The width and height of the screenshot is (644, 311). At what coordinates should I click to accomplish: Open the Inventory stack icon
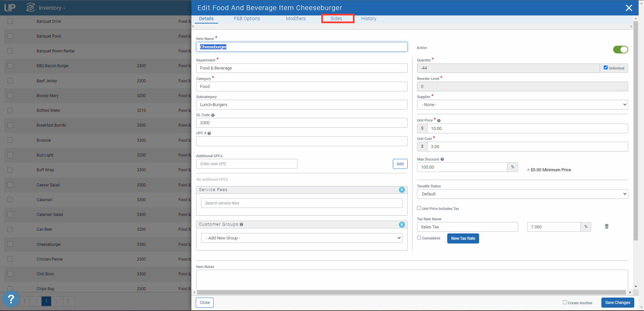click(x=31, y=7)
